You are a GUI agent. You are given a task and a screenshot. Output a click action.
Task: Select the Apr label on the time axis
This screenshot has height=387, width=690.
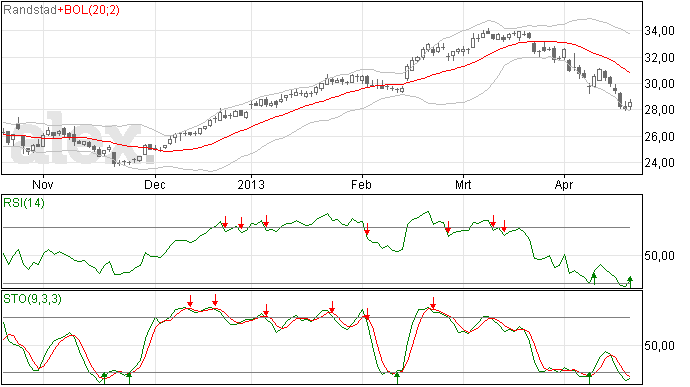point(564,185)
